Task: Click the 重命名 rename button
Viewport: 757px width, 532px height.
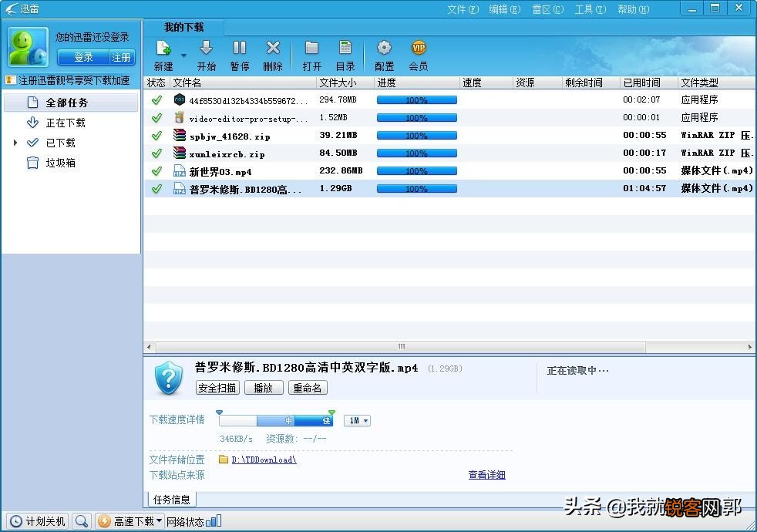Action: pos(308,388)
